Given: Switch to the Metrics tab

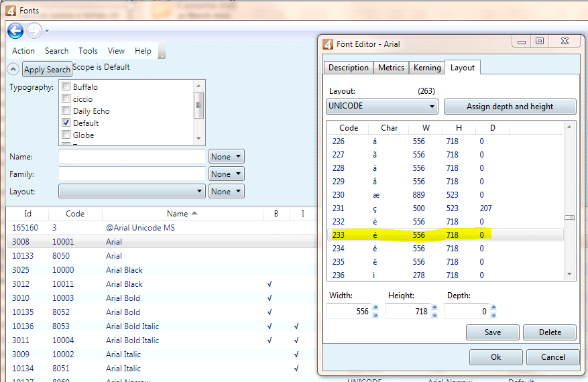Looking at the screenshot, I should coord(391,68).
